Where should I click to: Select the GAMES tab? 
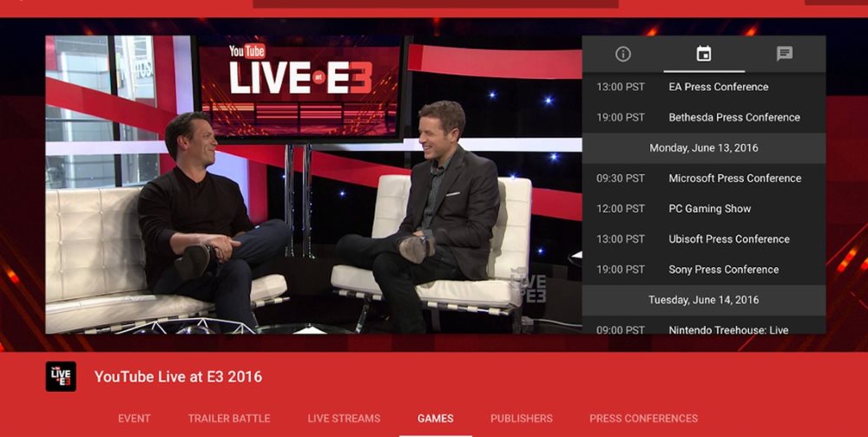[x=436, y=419]
